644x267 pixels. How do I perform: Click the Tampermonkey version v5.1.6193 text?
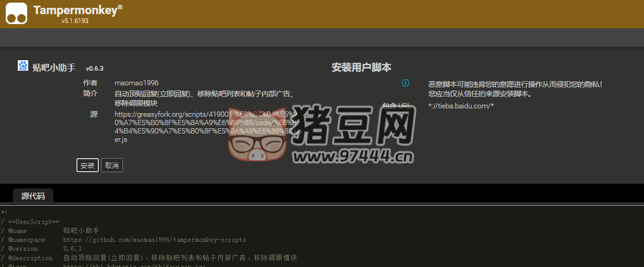(75, 21)
